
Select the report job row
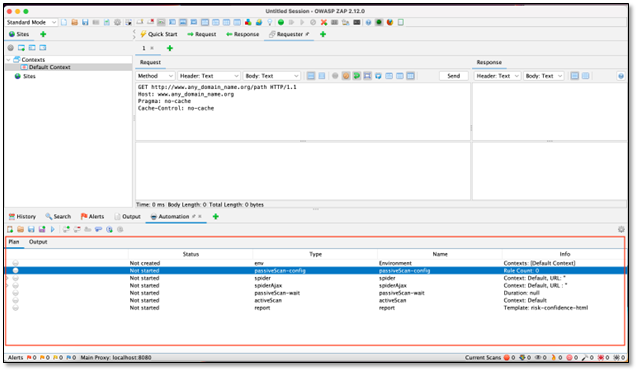tap(315, 308)
